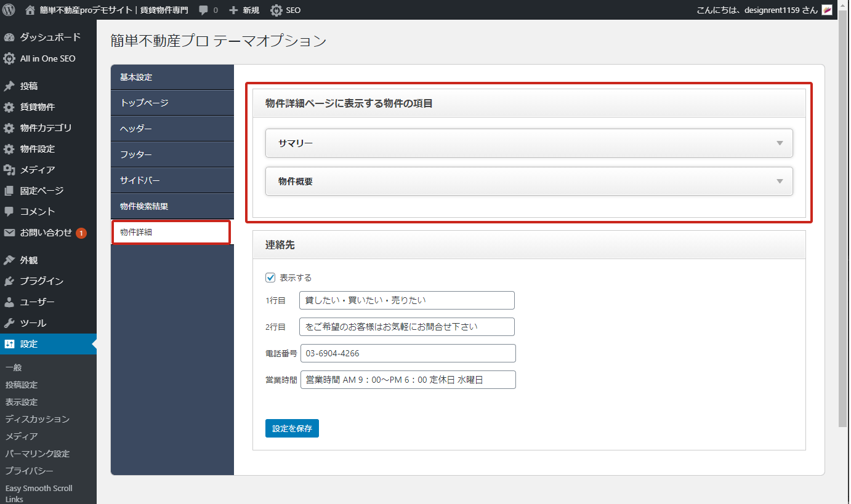This screenshot has height=504, width=851.
Task: Expand the 物件概要 accordion arrow
Action: point(780,182)
